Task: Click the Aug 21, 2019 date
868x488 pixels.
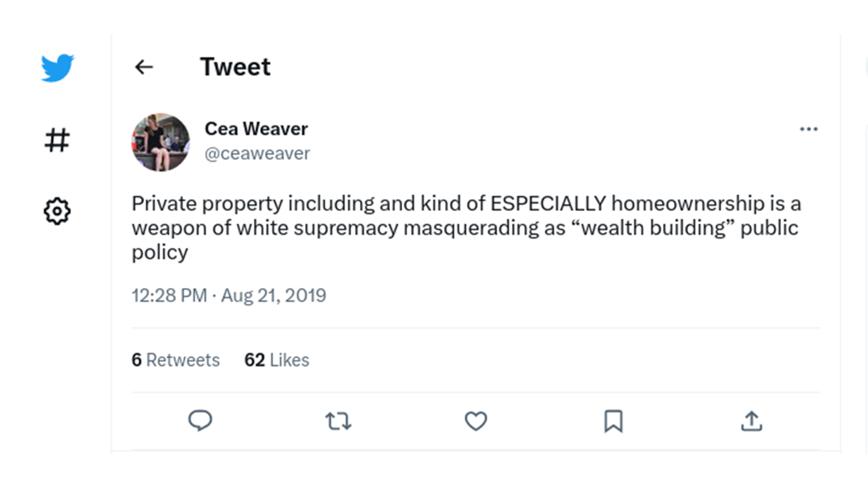Action: coord(274,296)
